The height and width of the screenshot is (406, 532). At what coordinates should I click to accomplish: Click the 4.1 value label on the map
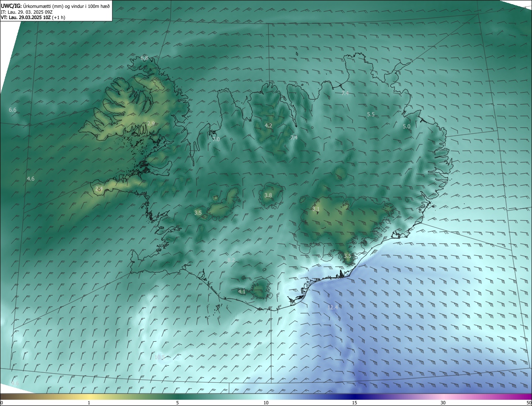[x=242, y=292]
